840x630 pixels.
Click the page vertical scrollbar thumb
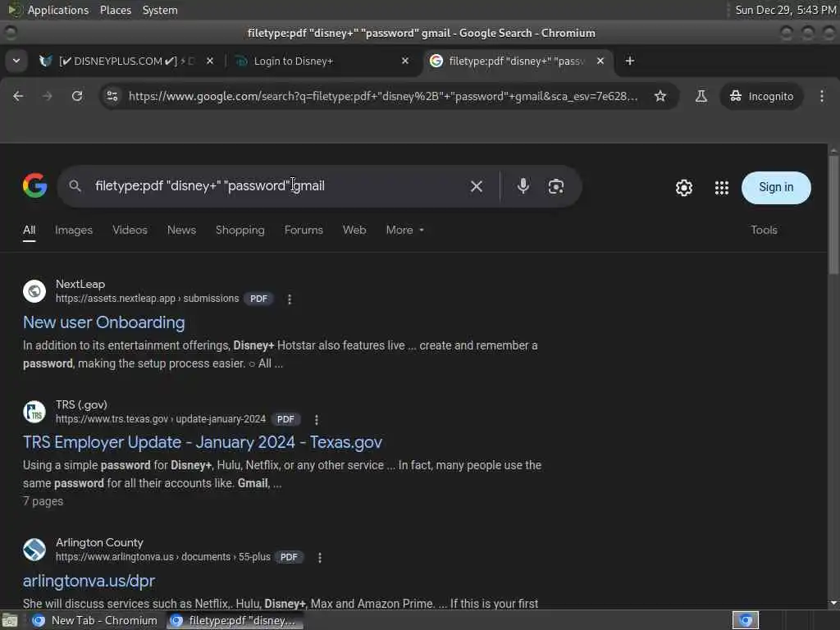coord(833,214)
